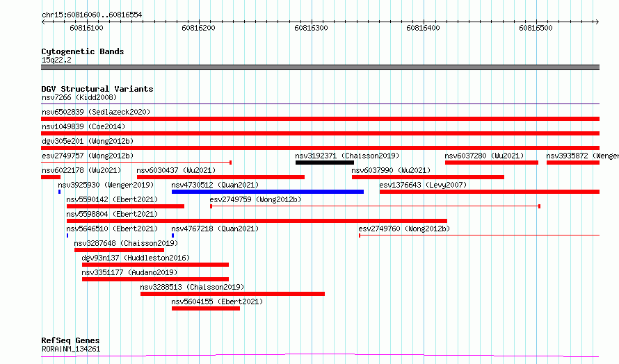Click ruler position 60816300
Viewport: 619px width, 364px height.
coord(311,28)
